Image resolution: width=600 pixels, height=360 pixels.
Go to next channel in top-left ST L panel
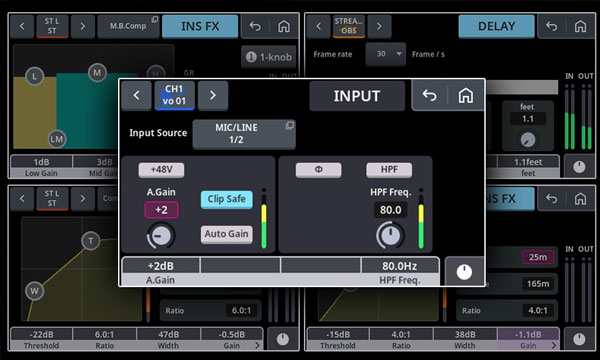(x=83, y=26)
